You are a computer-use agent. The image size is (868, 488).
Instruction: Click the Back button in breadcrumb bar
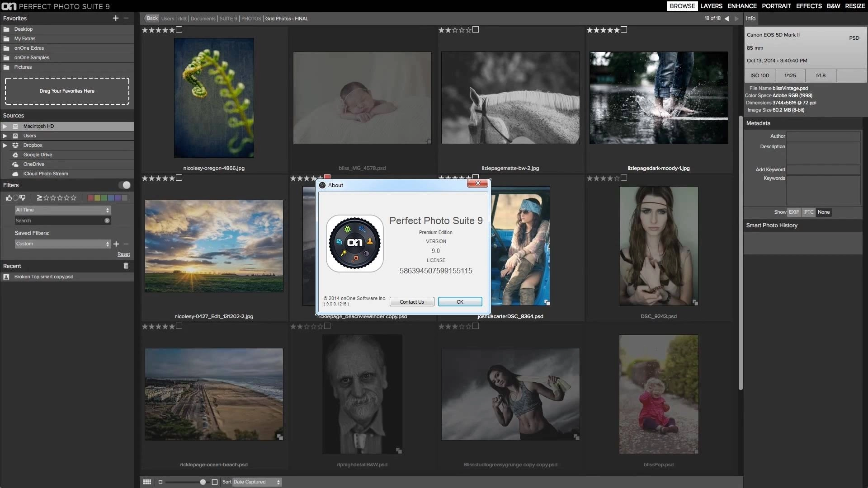(x=152, y=19)
